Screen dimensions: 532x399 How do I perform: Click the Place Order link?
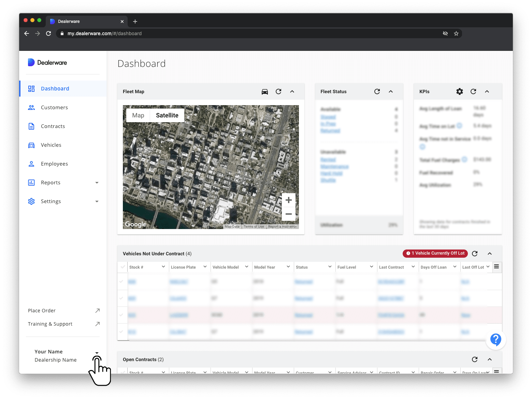pos(42,310)
